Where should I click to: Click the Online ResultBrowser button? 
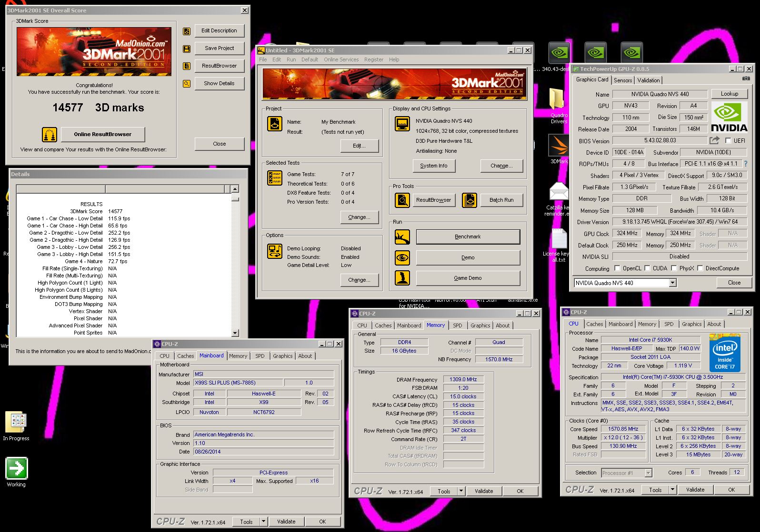103,135
